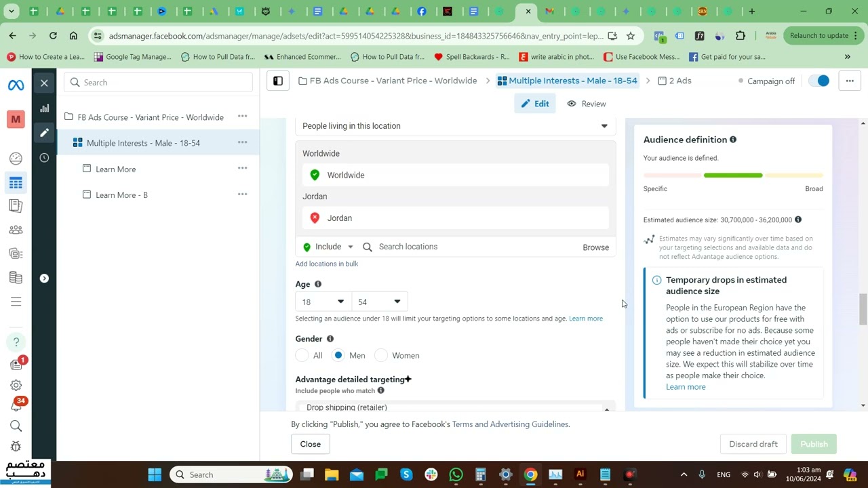Click the Close button
This screenshot has height=488, width=868.
click(x=311, y=444)
